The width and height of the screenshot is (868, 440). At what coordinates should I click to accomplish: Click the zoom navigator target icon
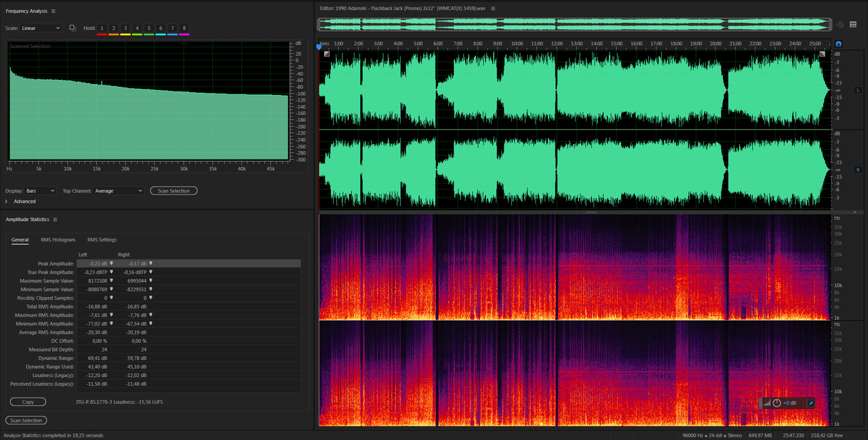840,24
